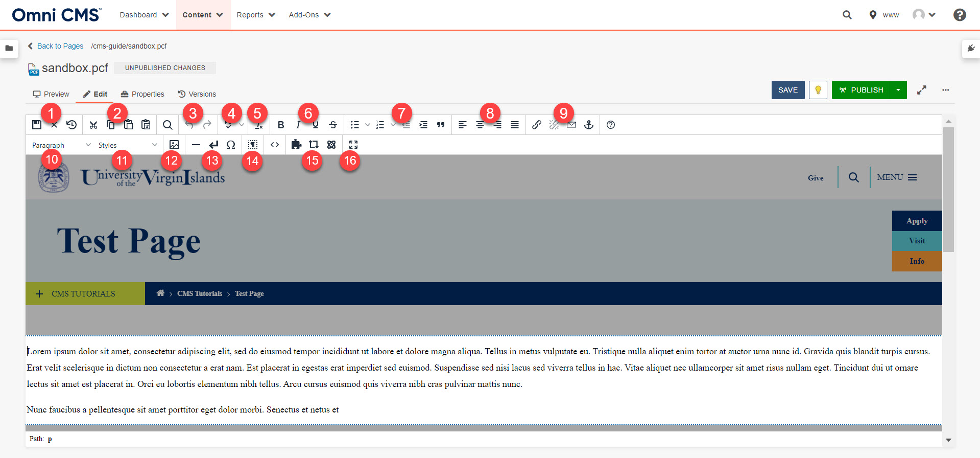
Task: Insert a horizontal line
Action: click(196, 145)
